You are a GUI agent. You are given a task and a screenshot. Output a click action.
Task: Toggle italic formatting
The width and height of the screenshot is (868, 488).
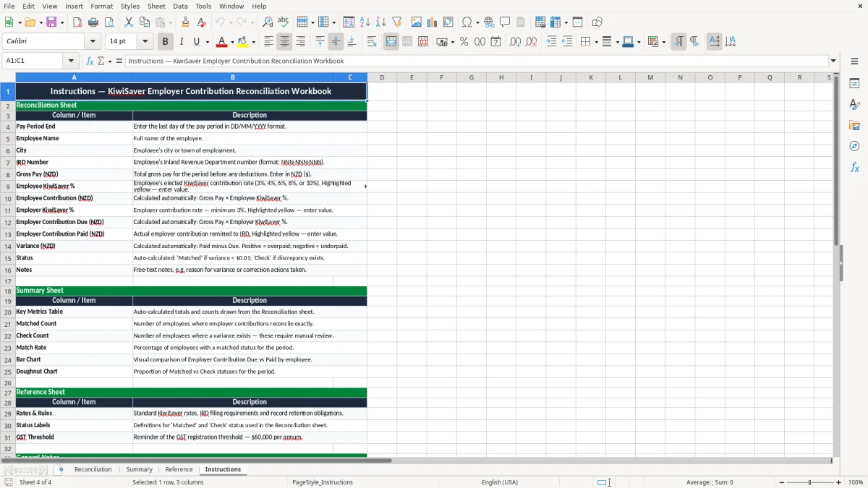pyautogui.click(x=182, y=42)
